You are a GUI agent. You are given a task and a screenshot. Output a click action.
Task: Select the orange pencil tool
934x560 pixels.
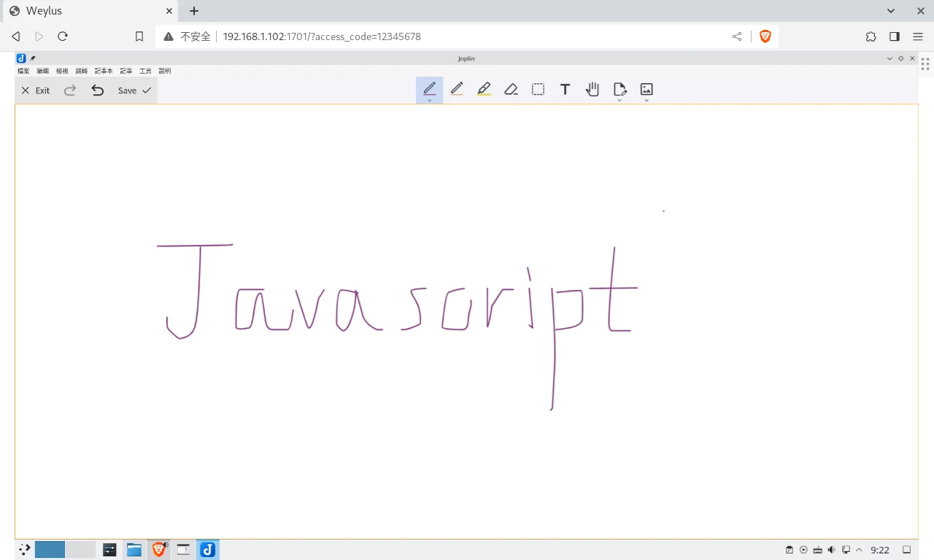457,89
